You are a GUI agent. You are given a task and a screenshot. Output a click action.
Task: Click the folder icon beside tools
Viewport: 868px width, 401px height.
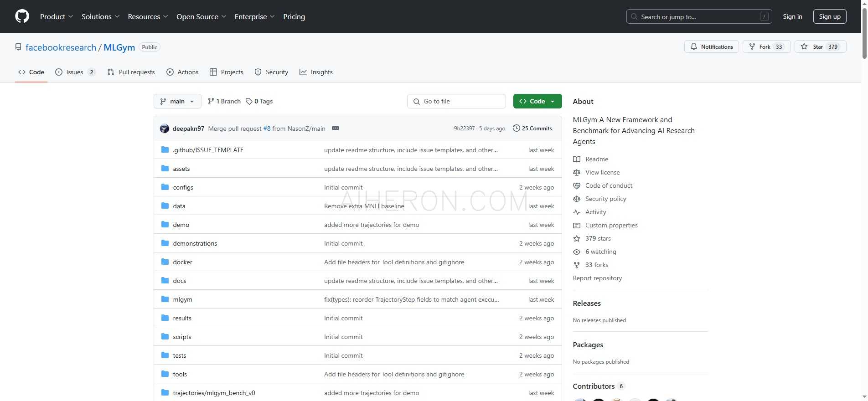click(x=165, y=374)
